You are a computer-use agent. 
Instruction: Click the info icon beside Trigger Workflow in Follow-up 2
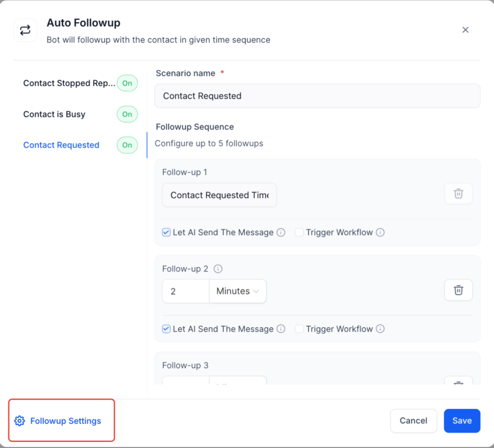click(380, 329)
